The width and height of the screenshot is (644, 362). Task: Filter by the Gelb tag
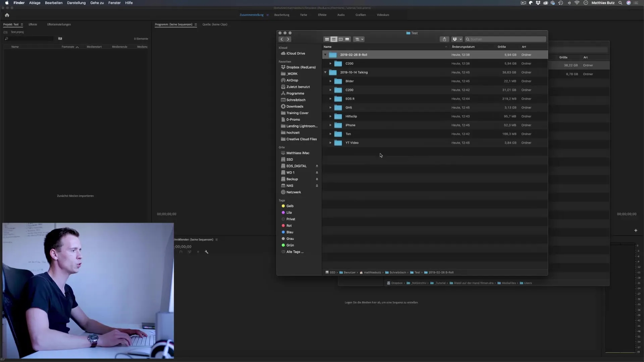(287, 206)
